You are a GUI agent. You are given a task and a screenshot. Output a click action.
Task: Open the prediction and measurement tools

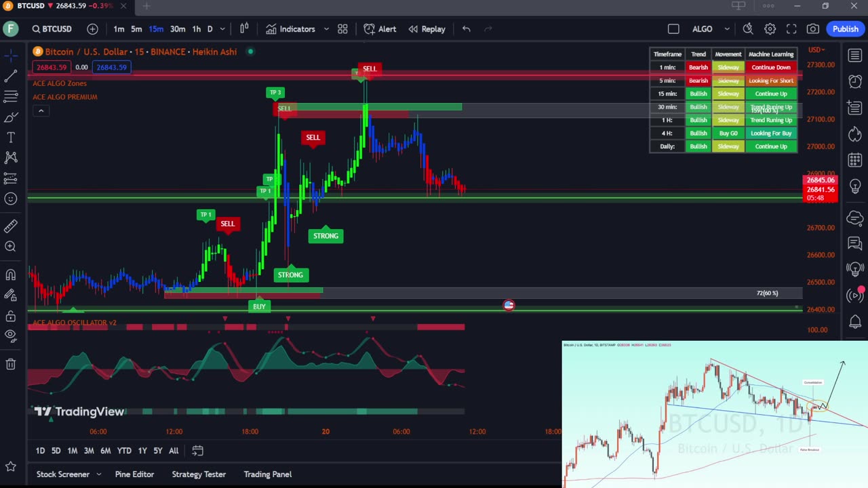click(x=11, y=178)
